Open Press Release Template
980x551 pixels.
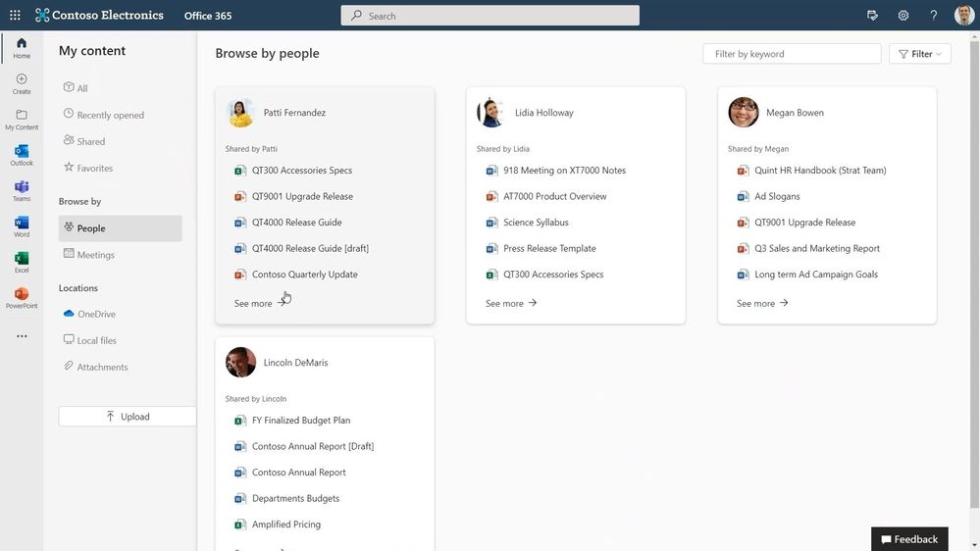pyautogui.click(x=549, y=248)
